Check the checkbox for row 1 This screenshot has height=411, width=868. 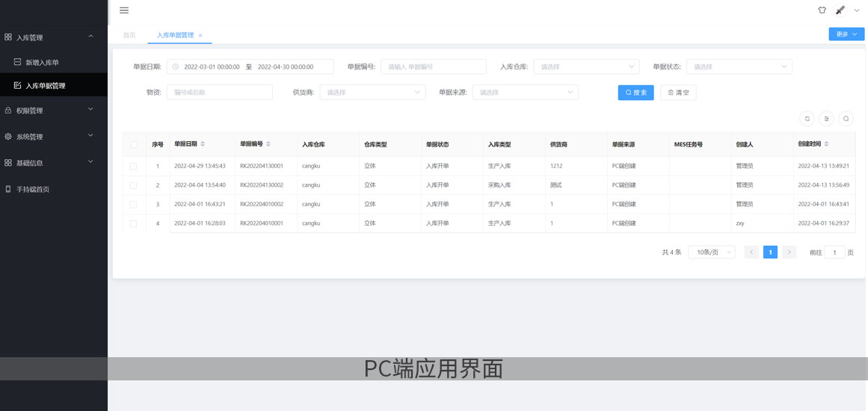point(134,166)
